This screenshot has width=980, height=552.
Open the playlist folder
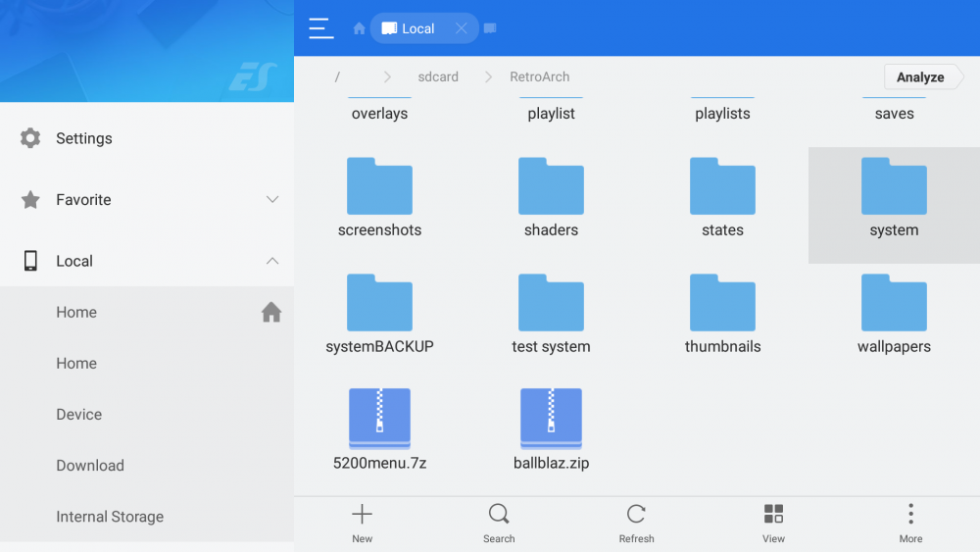click(x=551, y=113)
